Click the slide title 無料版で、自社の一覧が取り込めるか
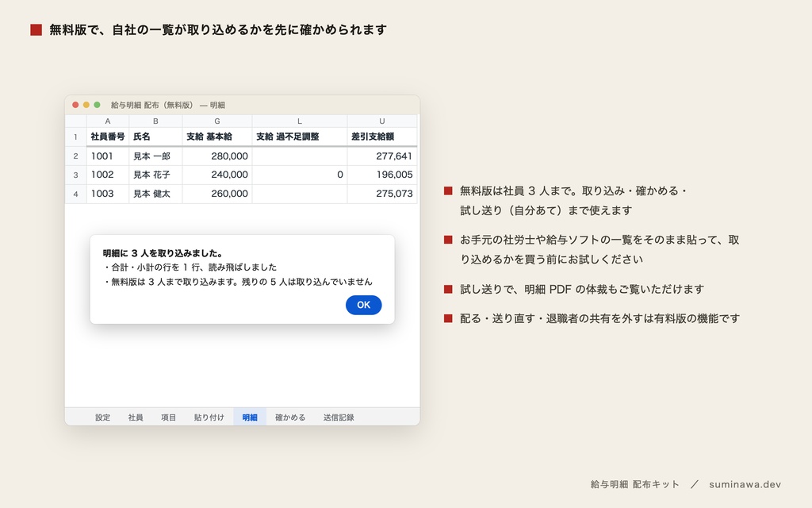 click(218, 30)
